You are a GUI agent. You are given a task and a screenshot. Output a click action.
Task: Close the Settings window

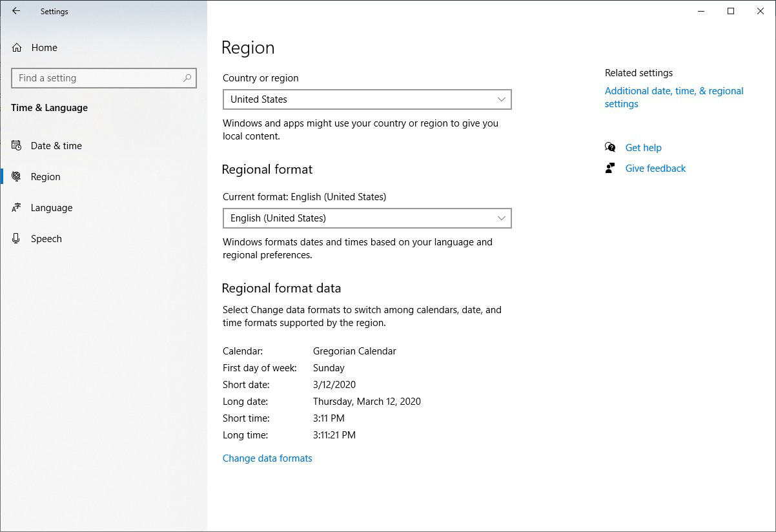pos(761,11)
